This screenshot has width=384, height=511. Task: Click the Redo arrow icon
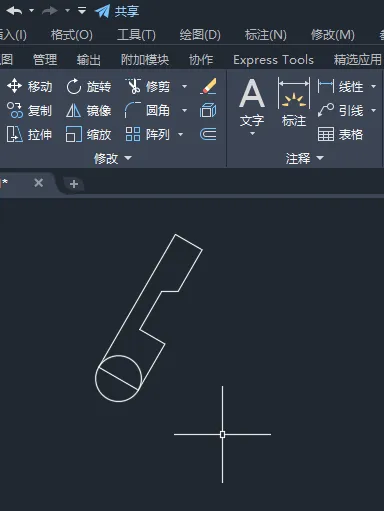(x=50, y=11)
